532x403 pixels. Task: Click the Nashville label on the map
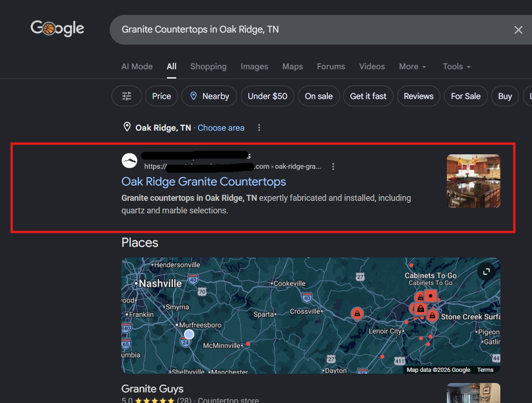(160, 284)
